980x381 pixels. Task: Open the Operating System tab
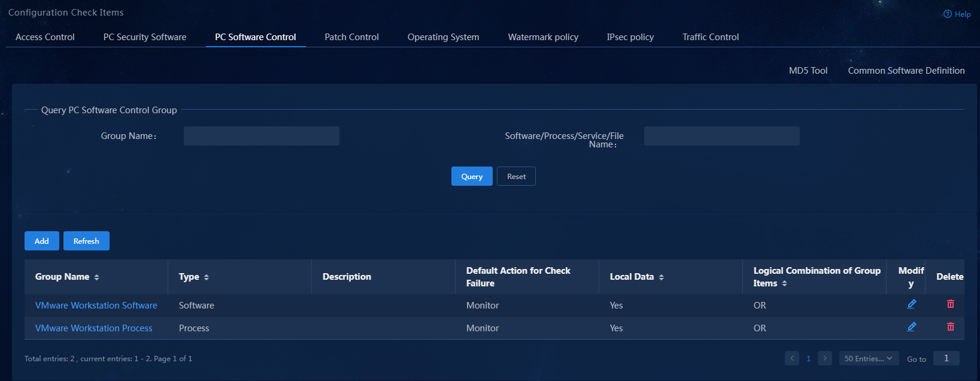(444, 37)
